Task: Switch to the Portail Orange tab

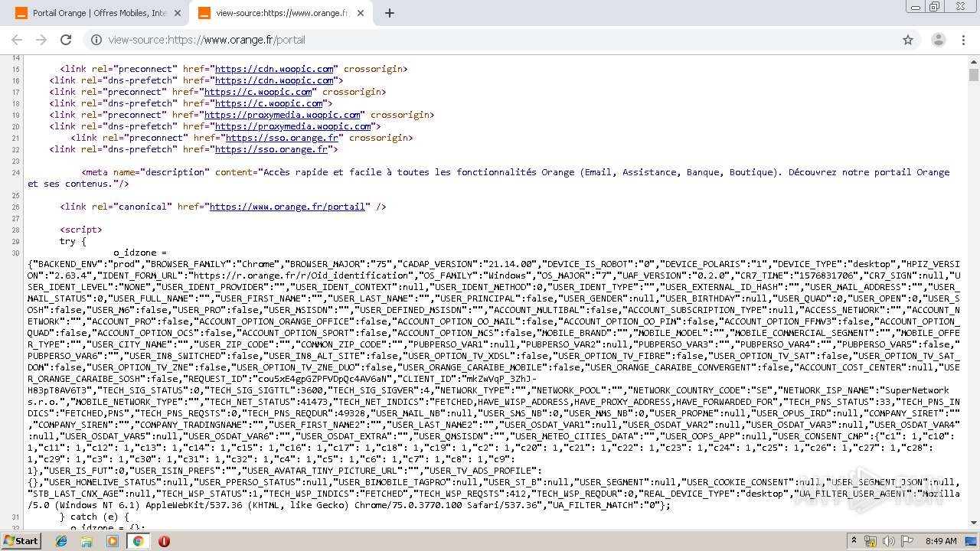Action: pos(98,13)
